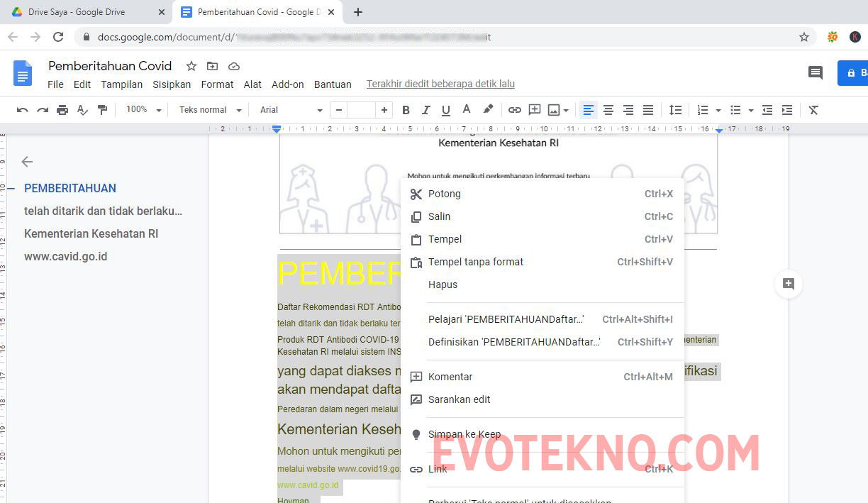View the cloud save status icon
The image size is (868, 503).
234,66
